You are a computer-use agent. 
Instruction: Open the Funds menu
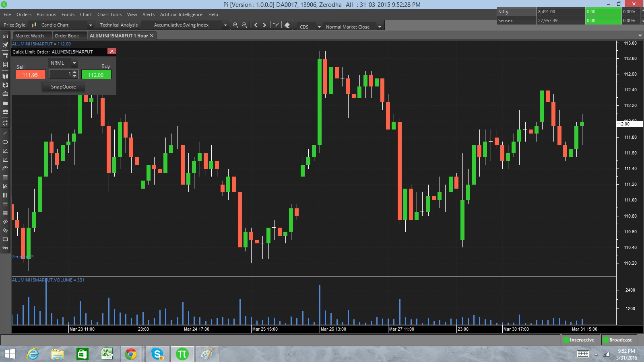coord(68,14)
